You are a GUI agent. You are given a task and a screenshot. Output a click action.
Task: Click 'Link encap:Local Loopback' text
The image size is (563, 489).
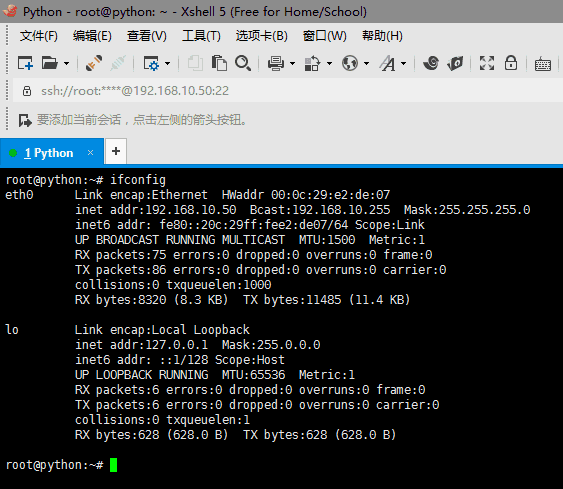[x=162, y=330]
